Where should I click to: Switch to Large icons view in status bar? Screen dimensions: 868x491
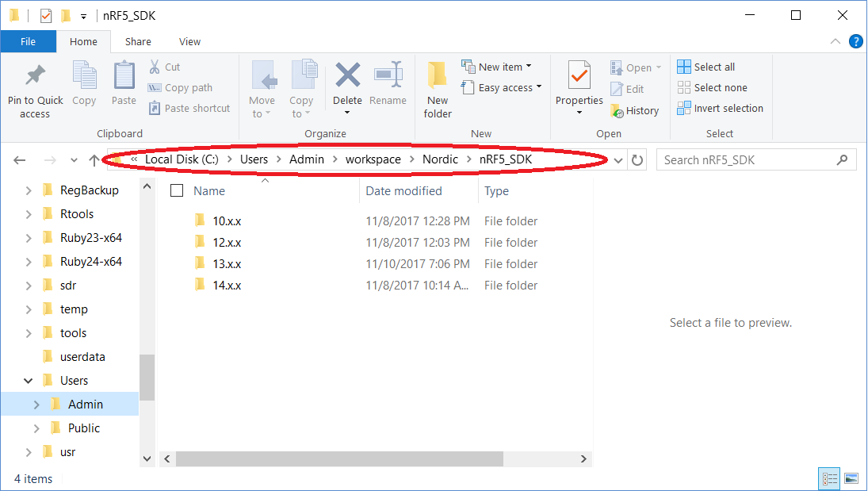pyautogui.click(x=851, y=479)
